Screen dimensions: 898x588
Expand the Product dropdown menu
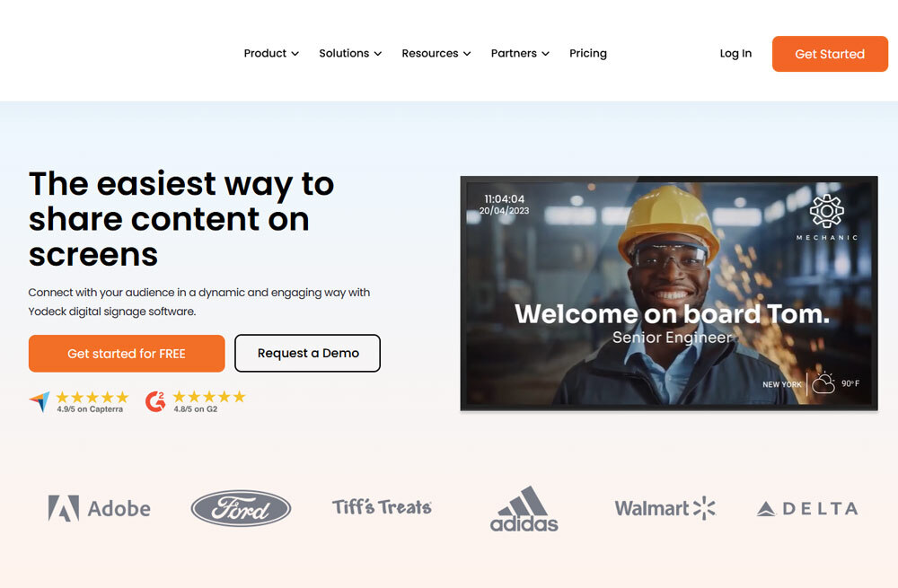271,53
